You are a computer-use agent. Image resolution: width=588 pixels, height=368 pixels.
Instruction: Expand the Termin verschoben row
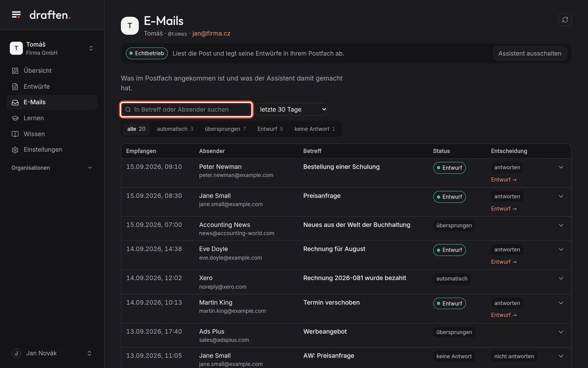[561, 303]
